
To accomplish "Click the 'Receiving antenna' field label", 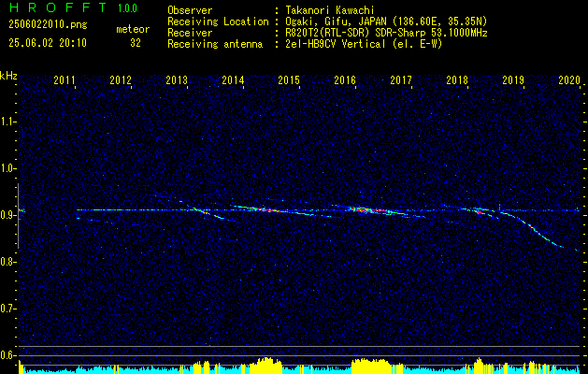I will (x=215, y=44).
